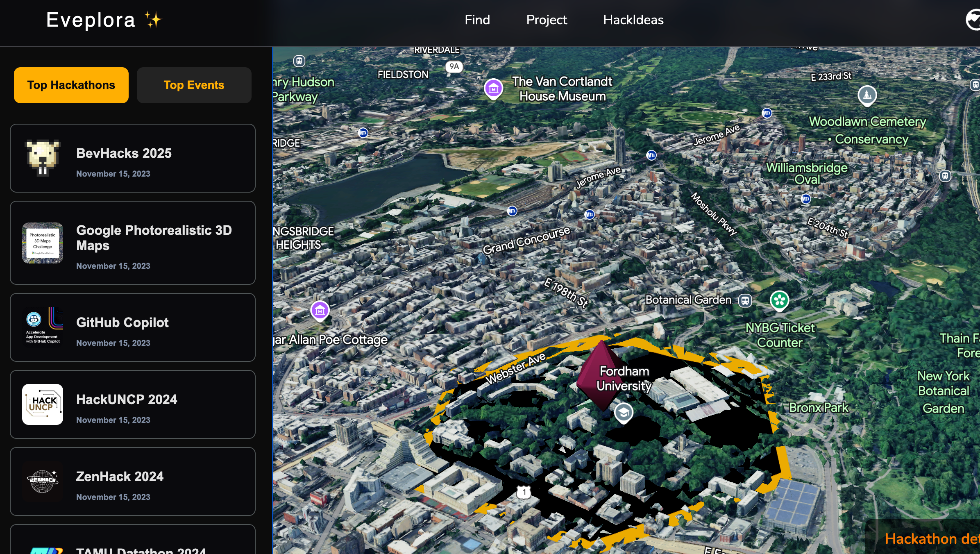Click the Woodlawn Cemetery monument pin

(x=867, y=95)
